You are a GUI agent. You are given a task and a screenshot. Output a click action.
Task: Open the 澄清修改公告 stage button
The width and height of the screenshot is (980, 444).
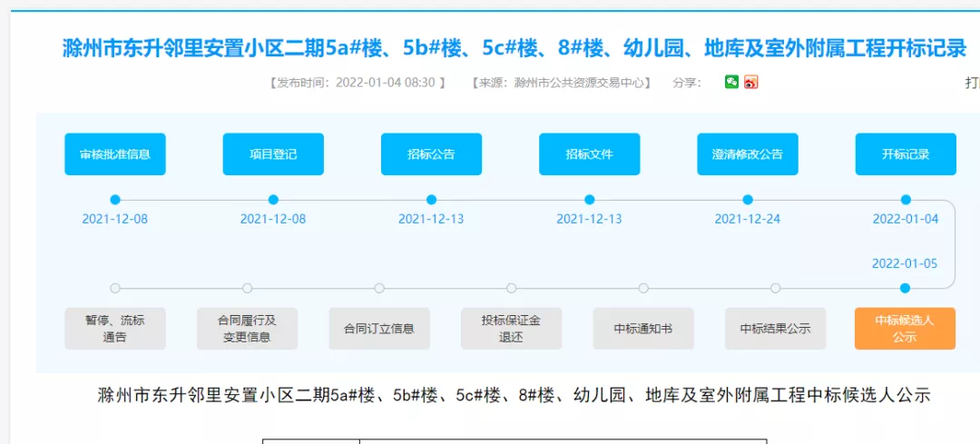(x=748, y=153)
